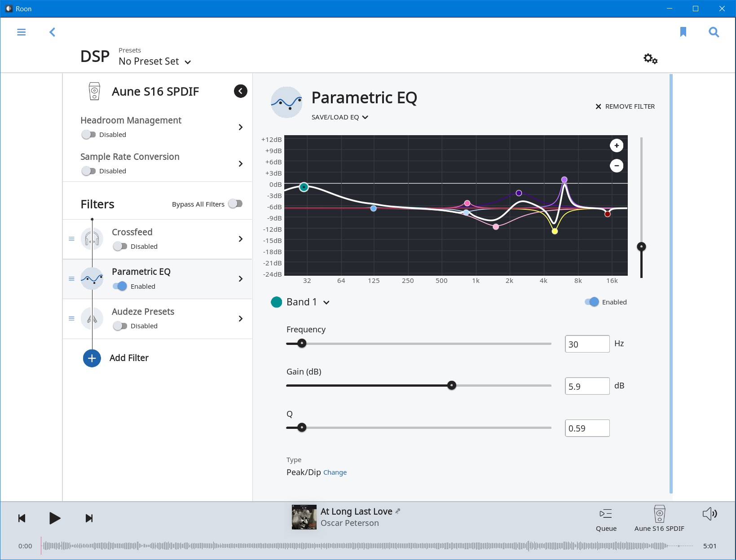The image size is (736, 560).
Task: Click the album art thumbnail
Action: [304, 517]
